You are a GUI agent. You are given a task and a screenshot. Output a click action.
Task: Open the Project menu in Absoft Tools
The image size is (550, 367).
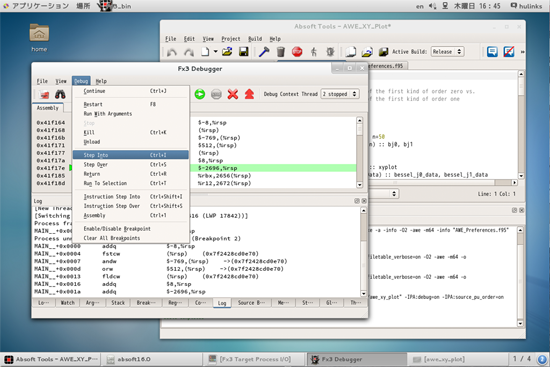[x=231, y=39]
